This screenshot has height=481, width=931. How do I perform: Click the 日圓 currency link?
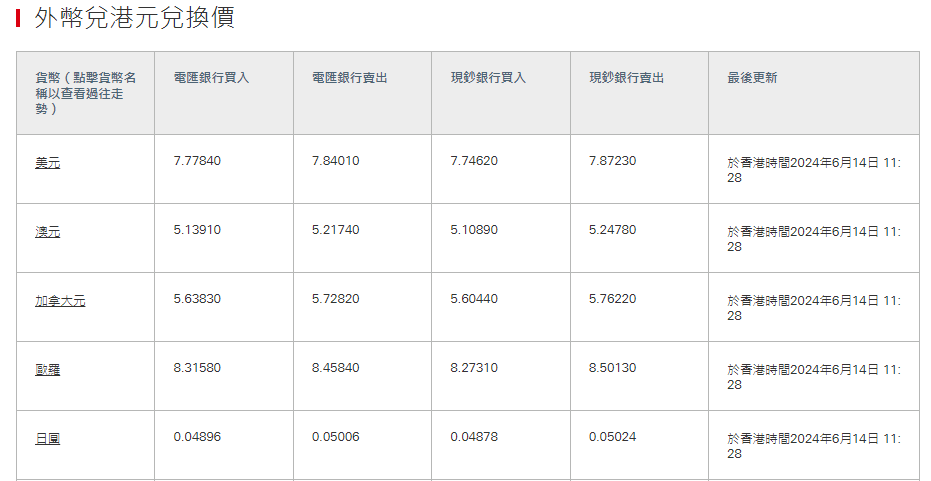coord(47,439)
